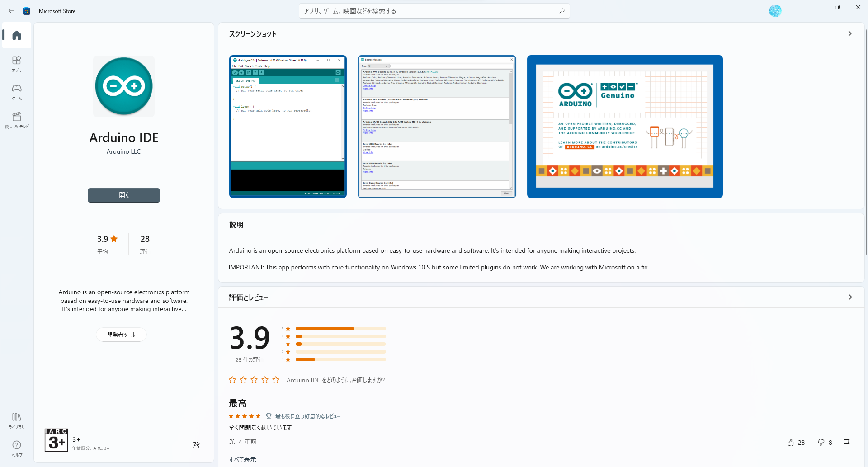
Task: Open the アプリ section in sidebar
Action: coord(17,64)
